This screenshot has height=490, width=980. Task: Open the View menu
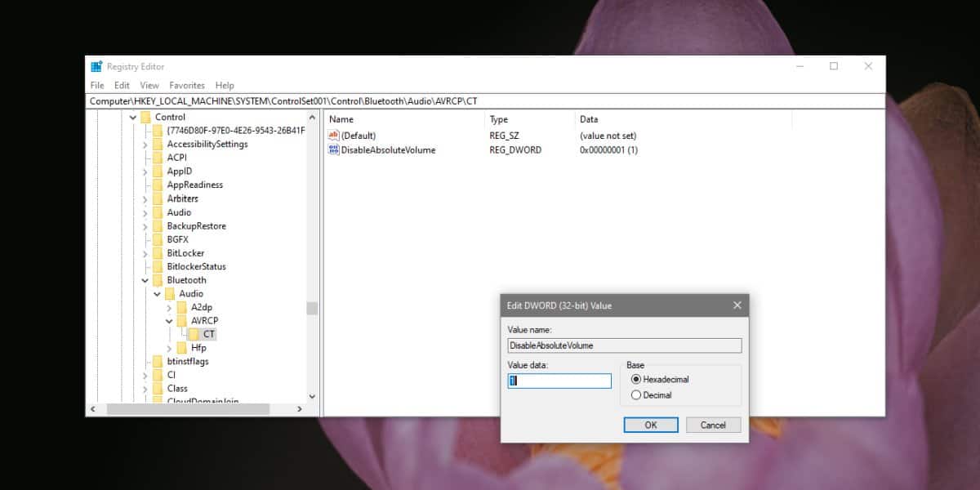click(149, 85)
